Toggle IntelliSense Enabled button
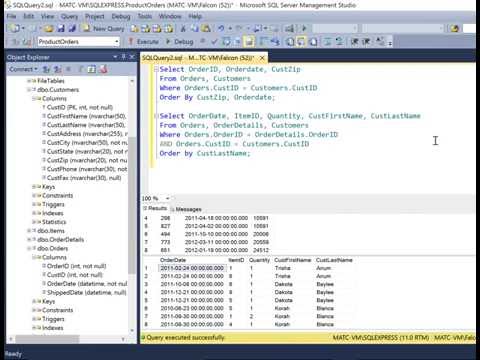Image resolution: width=480 pixels, height=360 pixels. tap(249, 42)
